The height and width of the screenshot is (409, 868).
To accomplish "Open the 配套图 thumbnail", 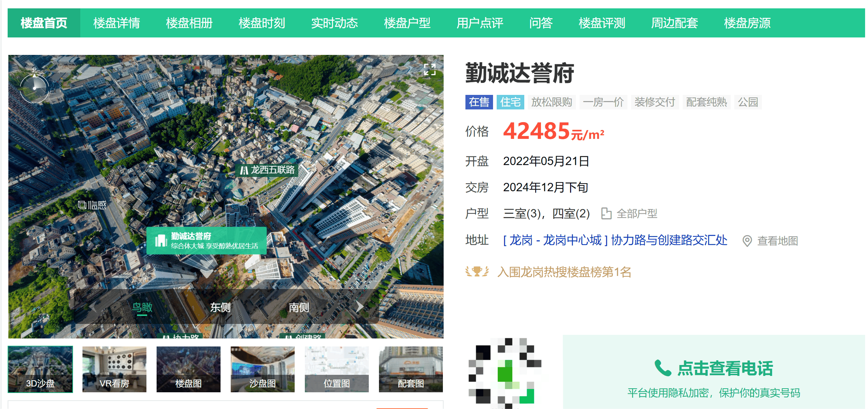I will pos(411,369).
